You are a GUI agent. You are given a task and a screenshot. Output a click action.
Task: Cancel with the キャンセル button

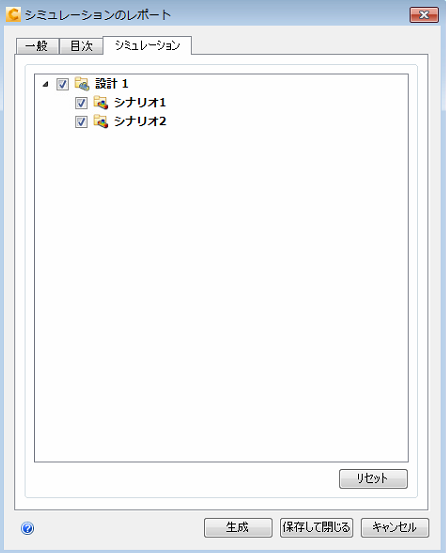(395, 528)
